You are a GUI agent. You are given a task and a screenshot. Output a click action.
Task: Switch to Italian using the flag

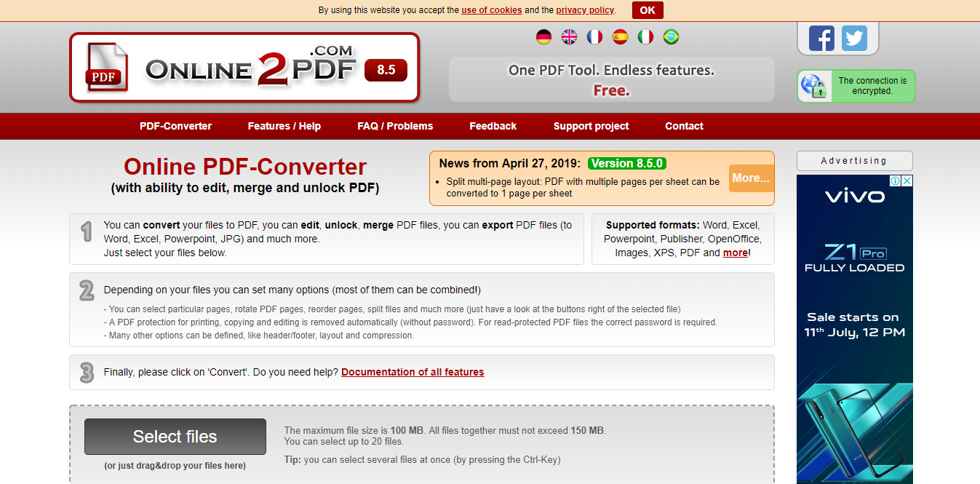tap(645, 36)
